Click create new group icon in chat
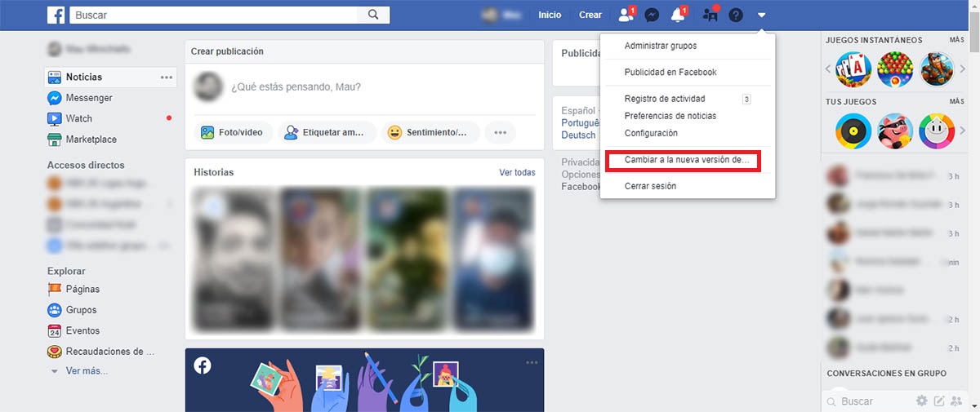The height and width of the screenshot is (412, 980). [x=956, y=401]
